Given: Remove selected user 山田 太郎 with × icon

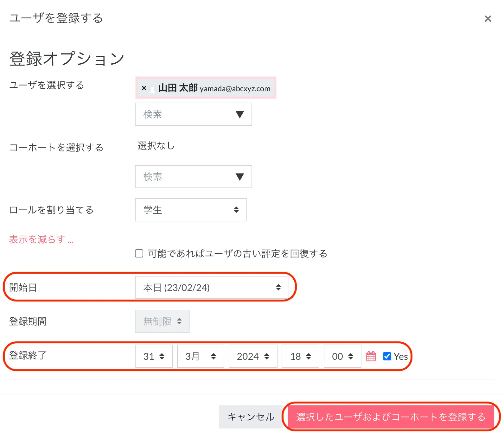Looking at the screenshot, I should (x=144, y=88).
